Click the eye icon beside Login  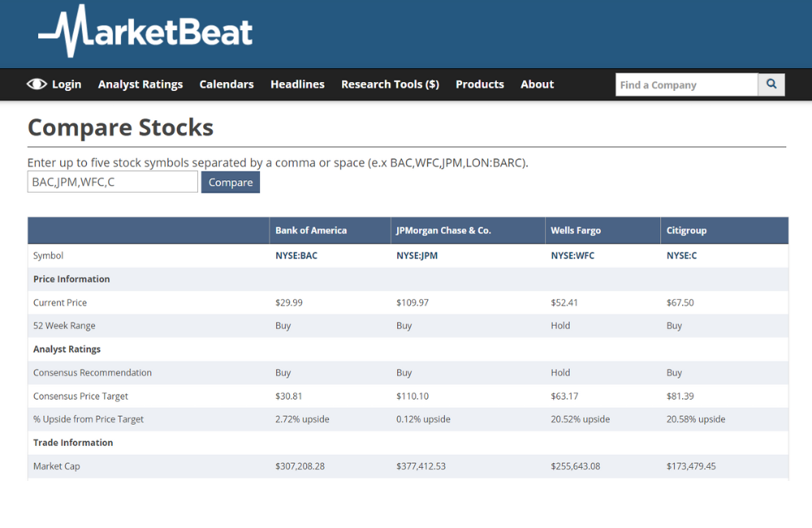point(37,84)
